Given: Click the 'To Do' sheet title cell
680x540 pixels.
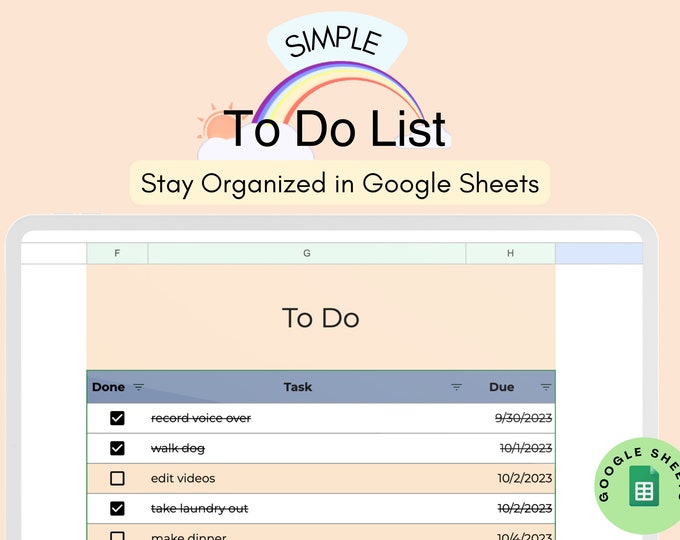Looking at the screenshot, I should (321, 318).
